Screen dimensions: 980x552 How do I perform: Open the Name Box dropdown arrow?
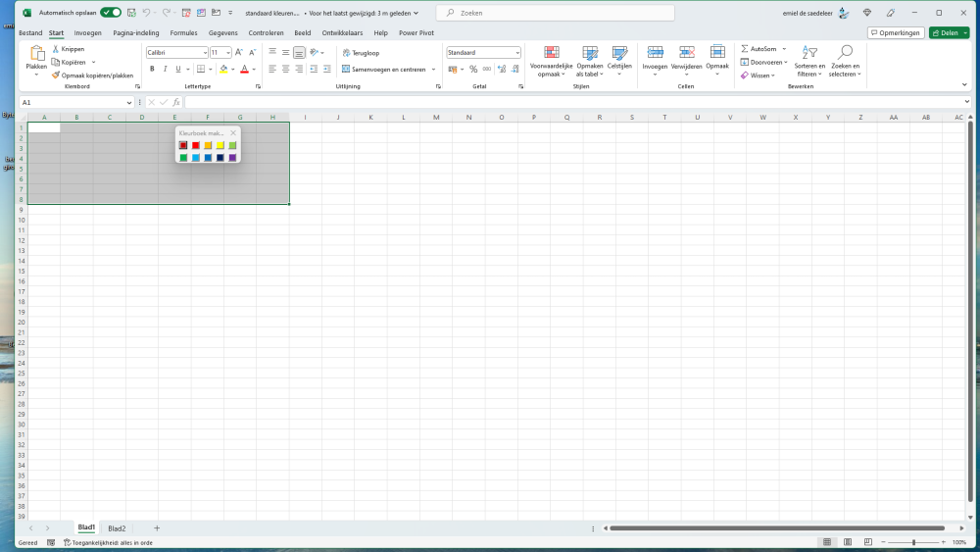[129, 102]
